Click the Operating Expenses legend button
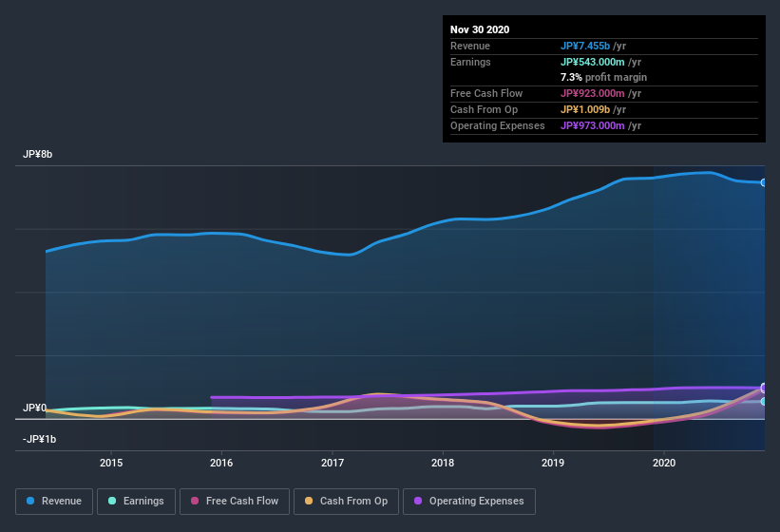The width and height of the screenshot is (780, 532). (469, 501)
